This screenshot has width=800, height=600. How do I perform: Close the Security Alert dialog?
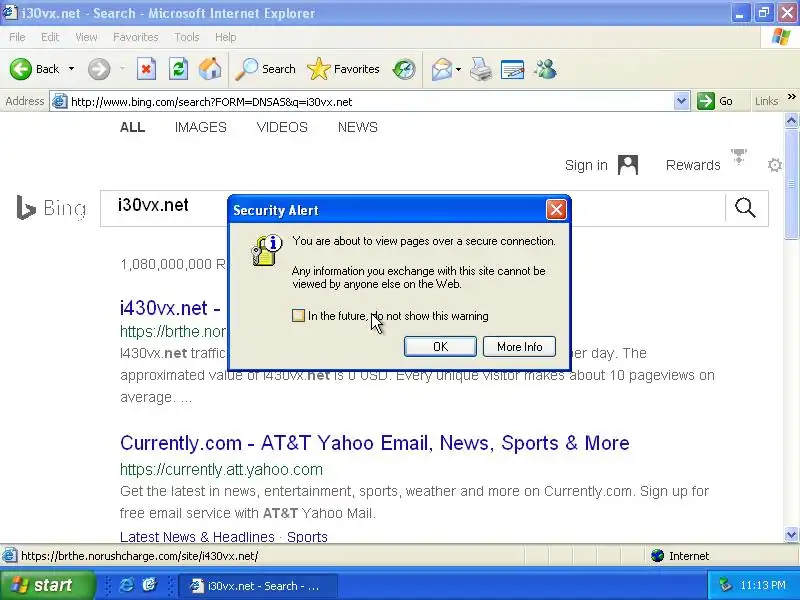(556, 210)
